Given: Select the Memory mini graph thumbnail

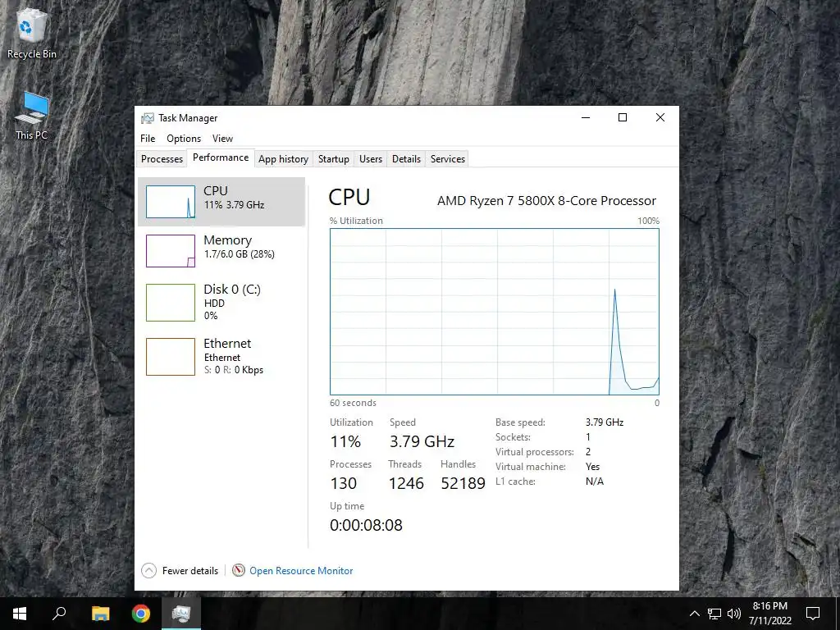Looking at the screenshot, I should click(x=171, y=251).
